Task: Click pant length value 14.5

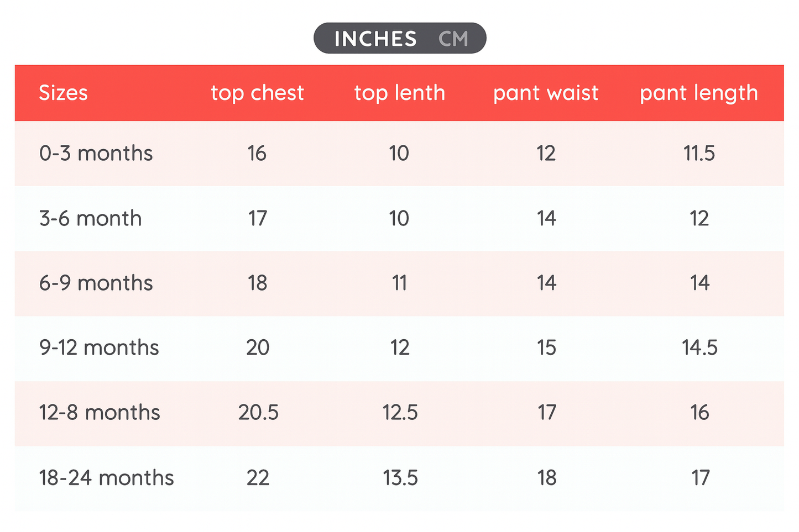Action: (699, 347)
